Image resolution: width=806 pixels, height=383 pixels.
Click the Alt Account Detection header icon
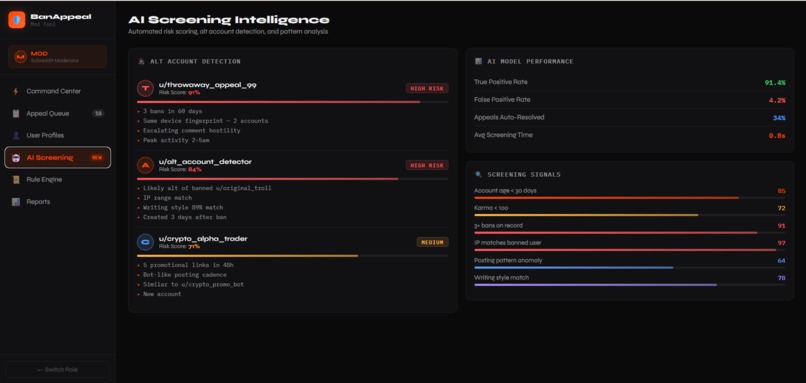[141, 62]
